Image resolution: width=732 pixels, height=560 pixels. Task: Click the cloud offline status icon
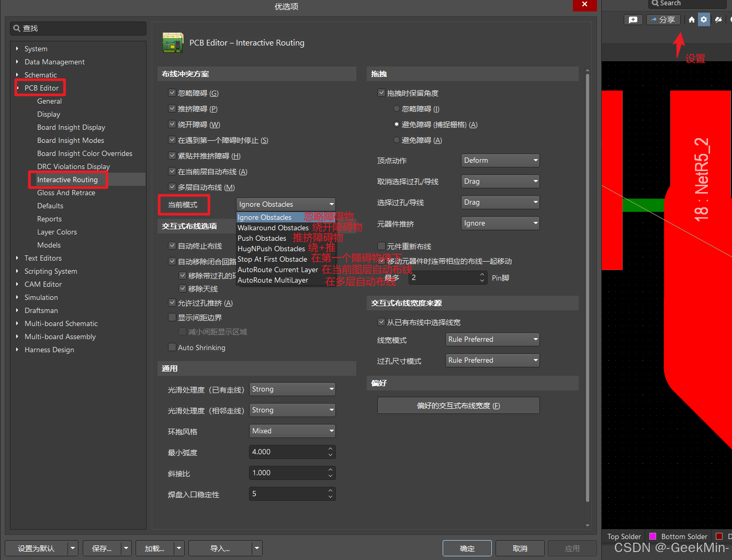click(x=718, y=19)
